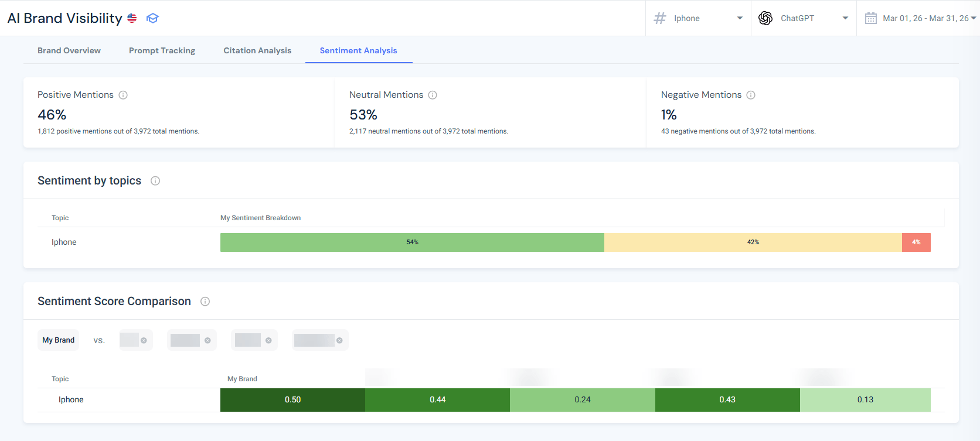Select the 0.44 sentiment score cell

point(437,400)
